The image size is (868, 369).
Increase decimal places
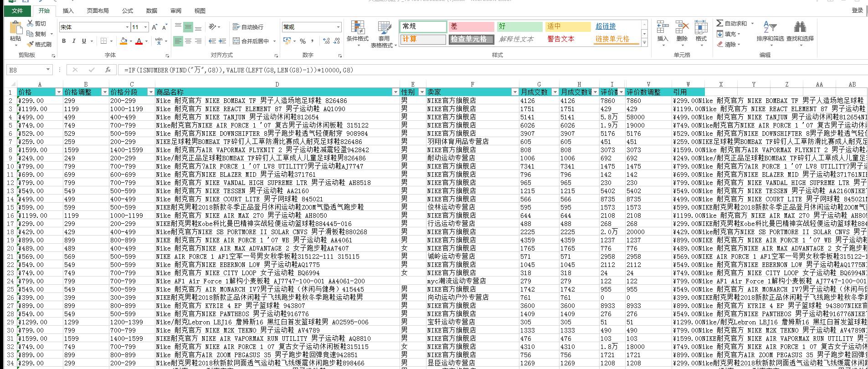tap(326, 41)
